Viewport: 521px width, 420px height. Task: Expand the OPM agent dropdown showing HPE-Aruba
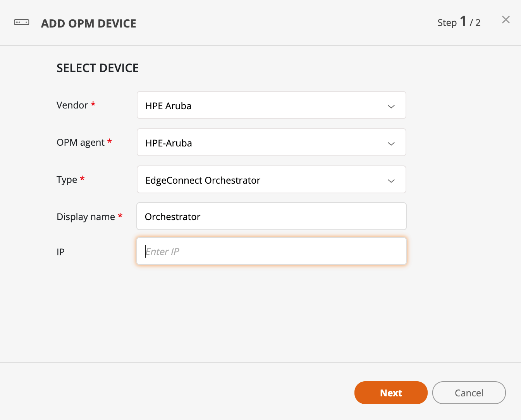[x=263, y=143]
